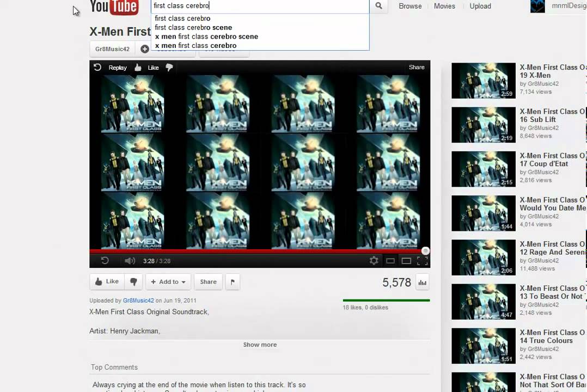Select suggestion 'first class cerebro scene'
Image resolution: width=587 pixels, height=392 pixels.
click(260, 27)
